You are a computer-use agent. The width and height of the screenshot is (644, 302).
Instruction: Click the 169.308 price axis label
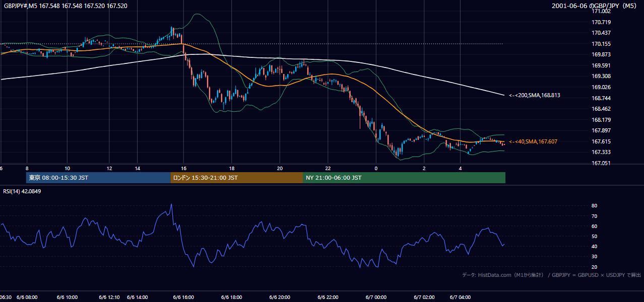coord(601,76)
